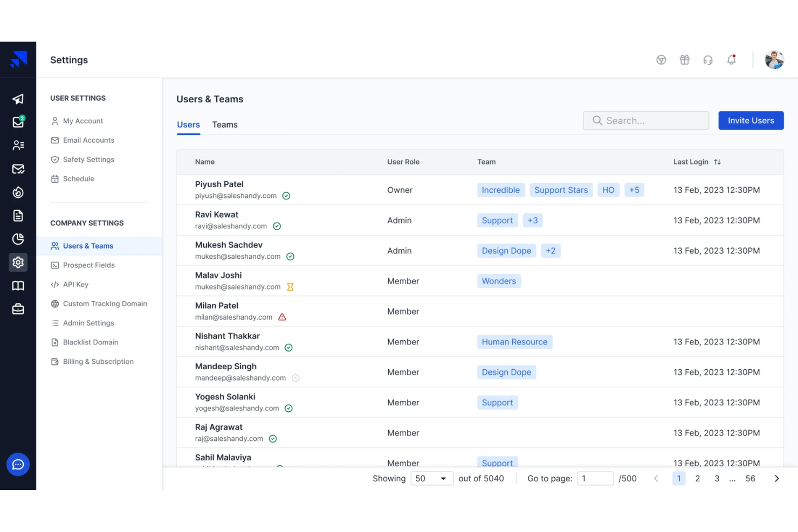Click the Invite Users button
798x532 pixels.
pyautogui.click(x=751, y=120)
